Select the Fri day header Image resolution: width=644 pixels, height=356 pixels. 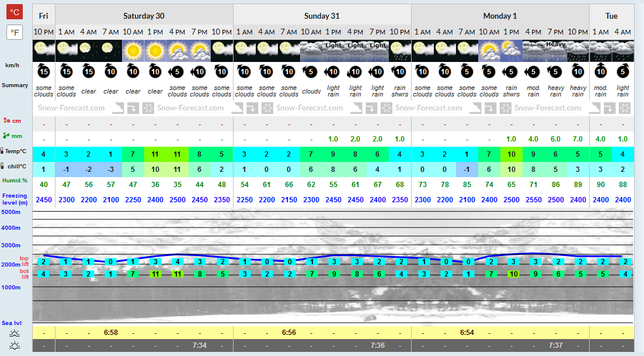tap(44, 16)
